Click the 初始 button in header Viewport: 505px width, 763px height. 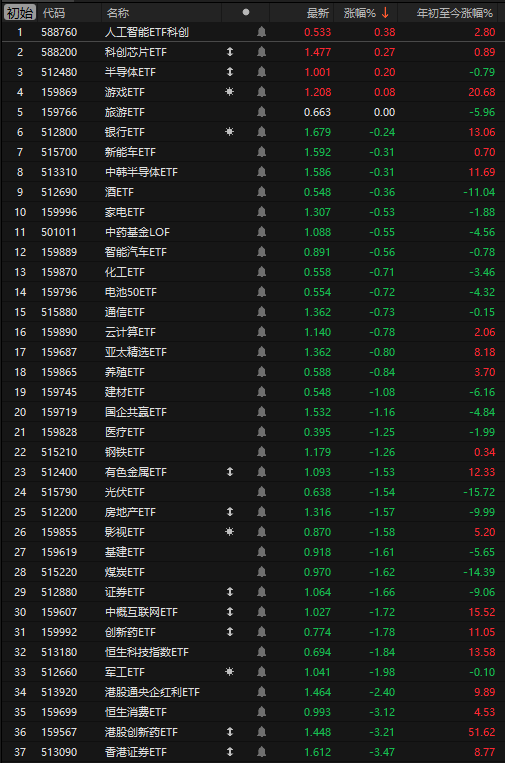click(20, 13)
